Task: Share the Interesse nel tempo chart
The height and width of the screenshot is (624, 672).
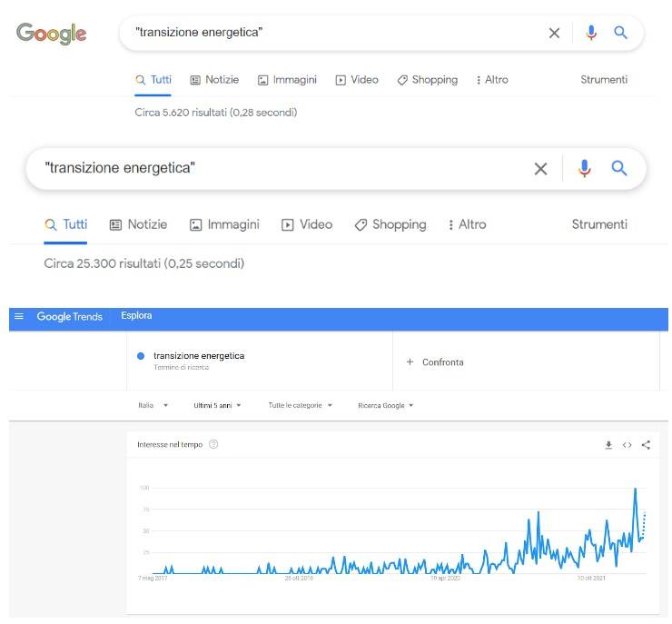Action: pyautogui.click(x=646, y=445)
